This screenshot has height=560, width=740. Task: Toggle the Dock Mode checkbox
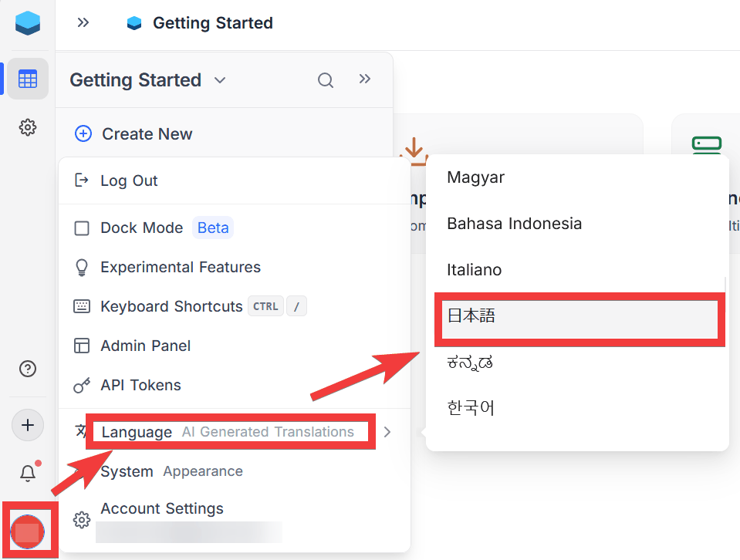pos(82,228)
